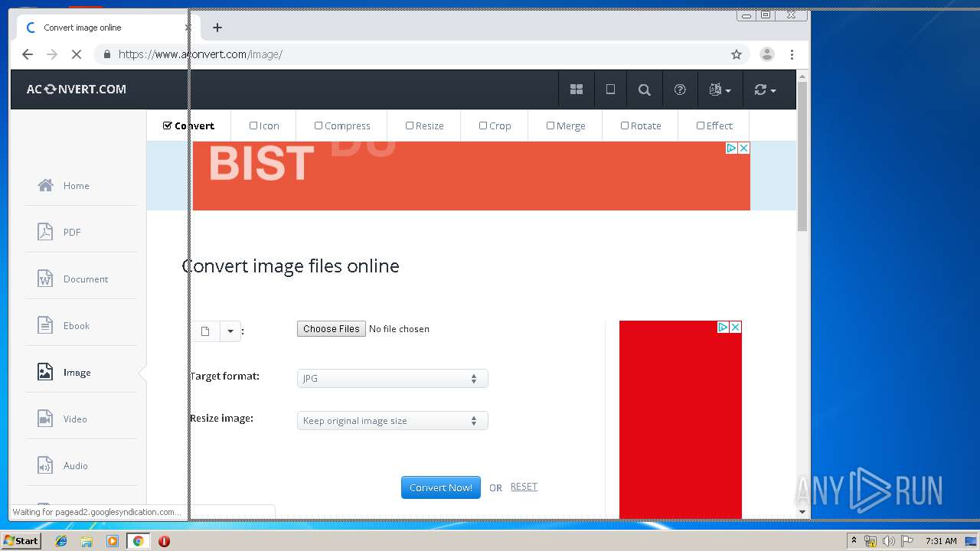This screenshot has width=980, height=551.
Task: Click the Document word icon
Action: 45,279
